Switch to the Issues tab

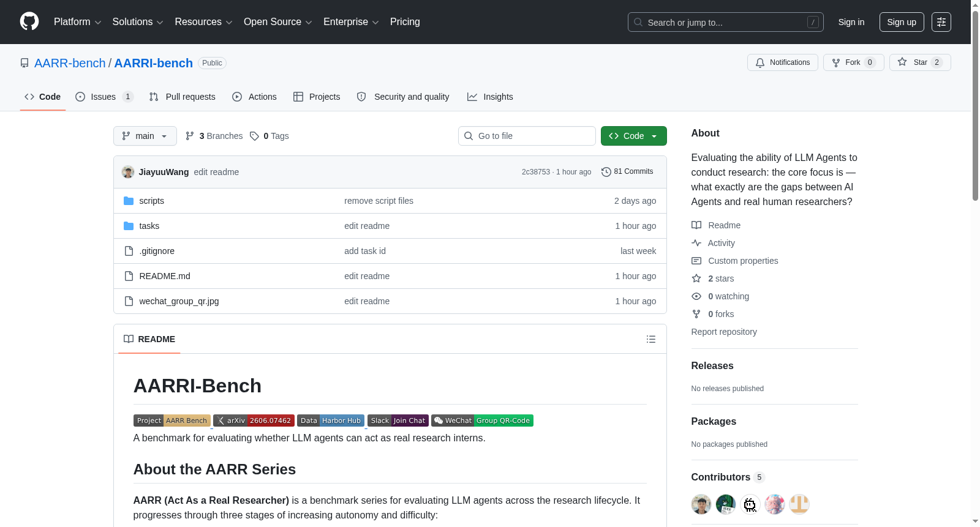(104, 97)
